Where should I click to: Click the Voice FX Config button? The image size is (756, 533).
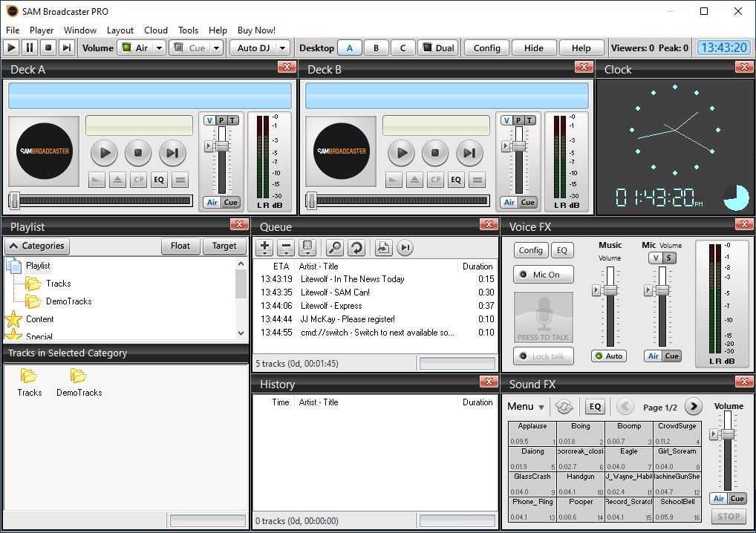tap(531, 250)
